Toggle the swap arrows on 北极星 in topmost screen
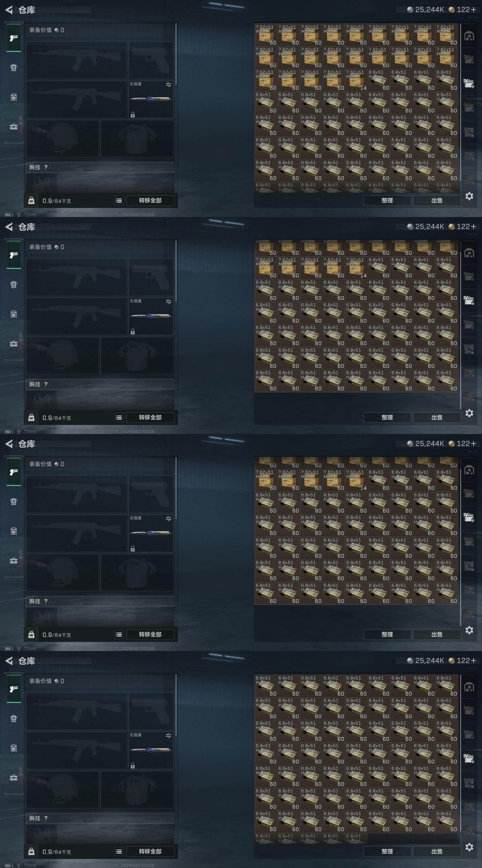This screenshot has height=868, width=482. point(168,84)
